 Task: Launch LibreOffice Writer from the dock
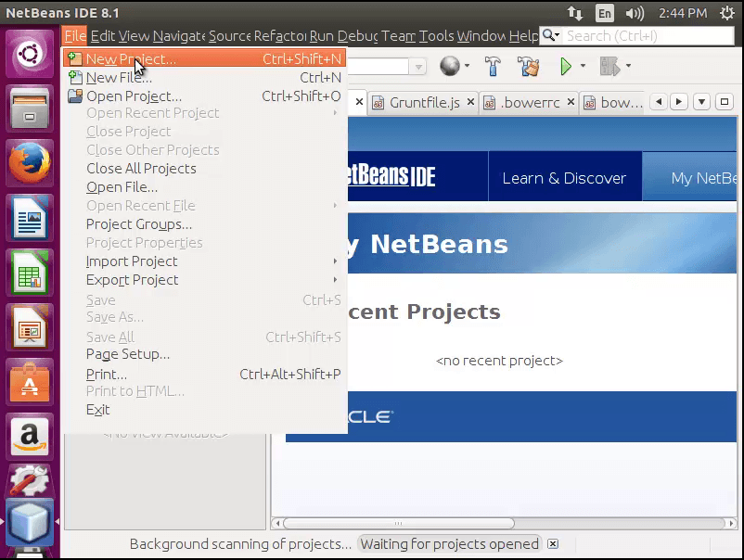coord(30,218)
